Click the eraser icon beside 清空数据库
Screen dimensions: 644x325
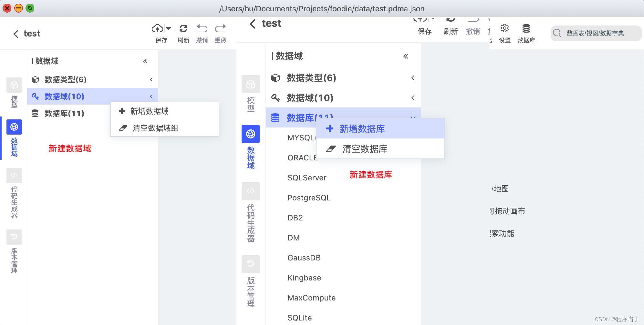tap(331, 149)
